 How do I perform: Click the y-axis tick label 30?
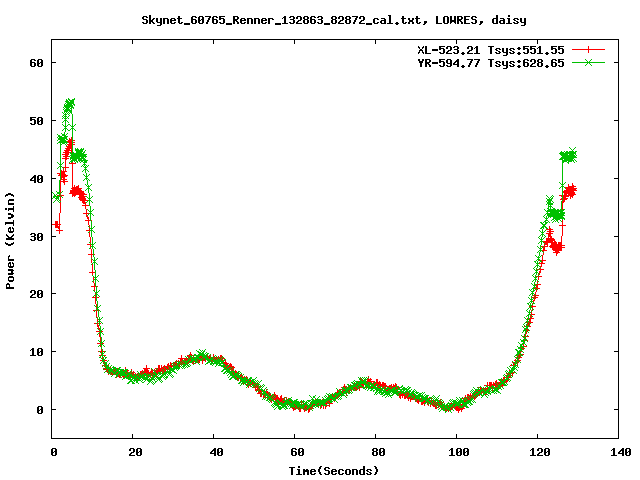click(x=36, y=237)
